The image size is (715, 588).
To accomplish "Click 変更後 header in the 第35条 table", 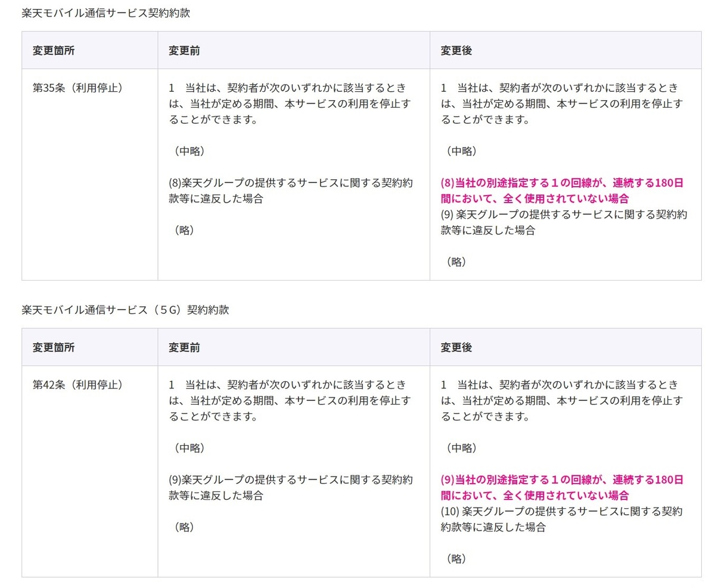I will click(x=456, y=51).
